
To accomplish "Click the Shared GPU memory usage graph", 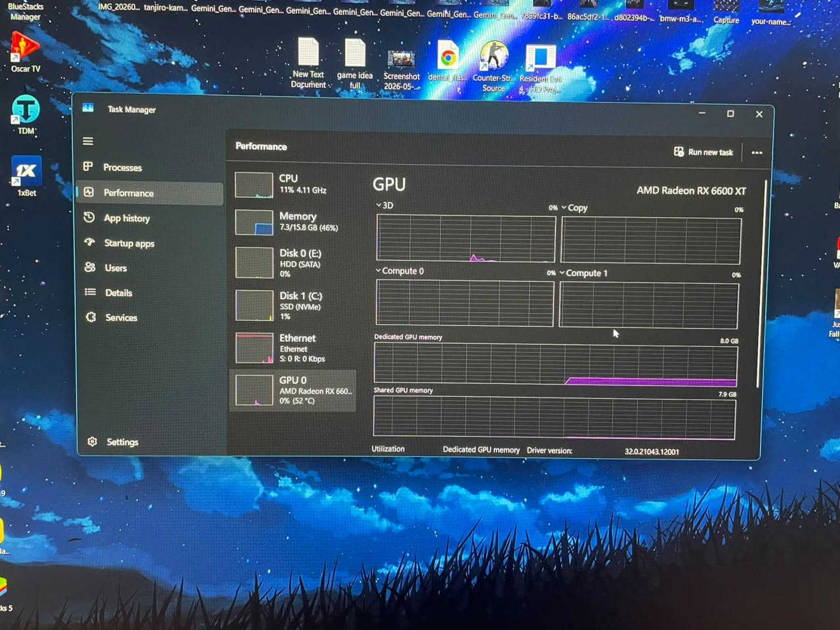I will tap(554, 418).
